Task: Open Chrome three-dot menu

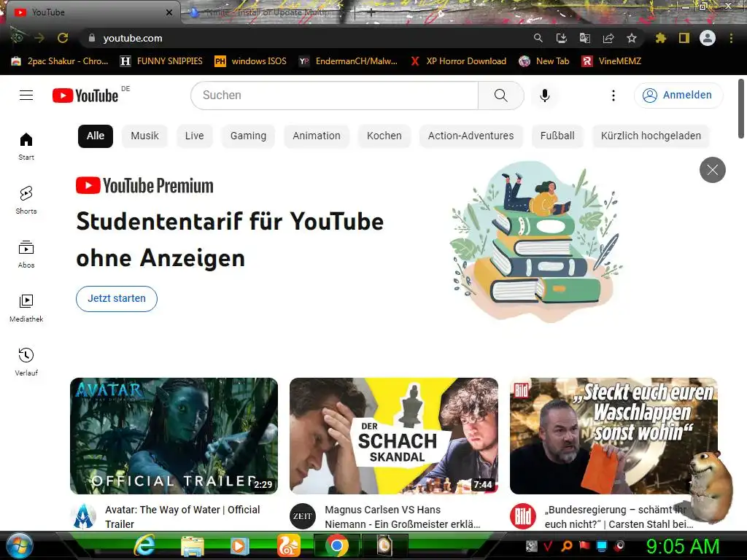Action: [731, 38]
